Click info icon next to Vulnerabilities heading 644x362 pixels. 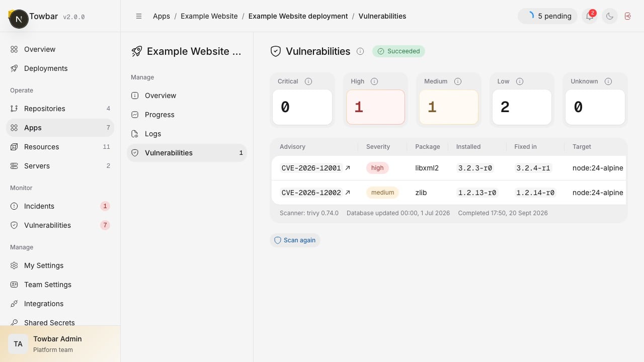[360, 51]
